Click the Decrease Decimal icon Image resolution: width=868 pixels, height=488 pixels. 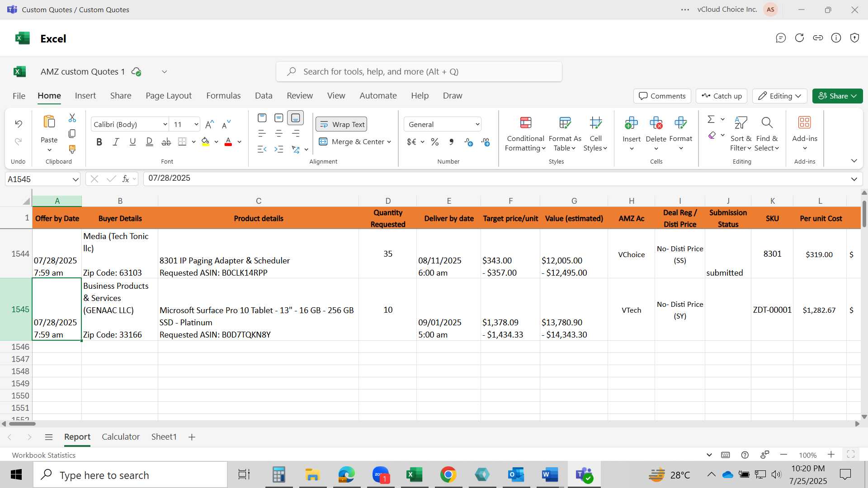(x=486, y=142)
